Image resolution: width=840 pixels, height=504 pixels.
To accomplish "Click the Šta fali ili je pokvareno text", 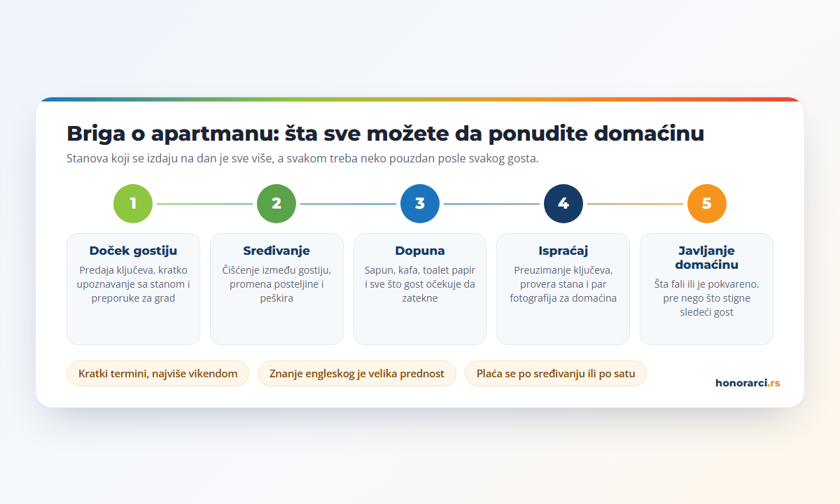I will coord(707,298).
